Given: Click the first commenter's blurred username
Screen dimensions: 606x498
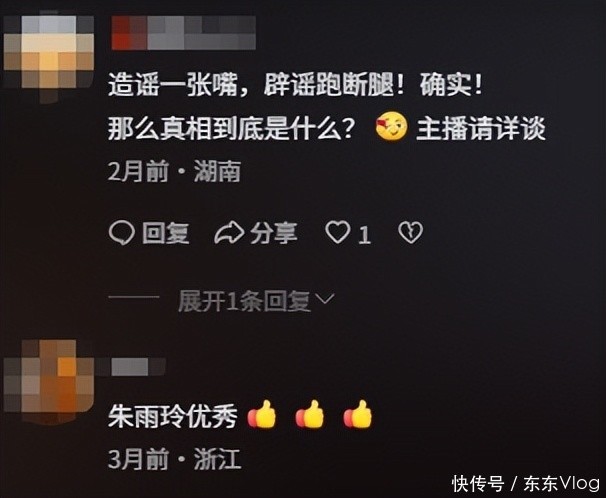Looking at the screenshot, I should pyautogui.click(x=184, y=33).
